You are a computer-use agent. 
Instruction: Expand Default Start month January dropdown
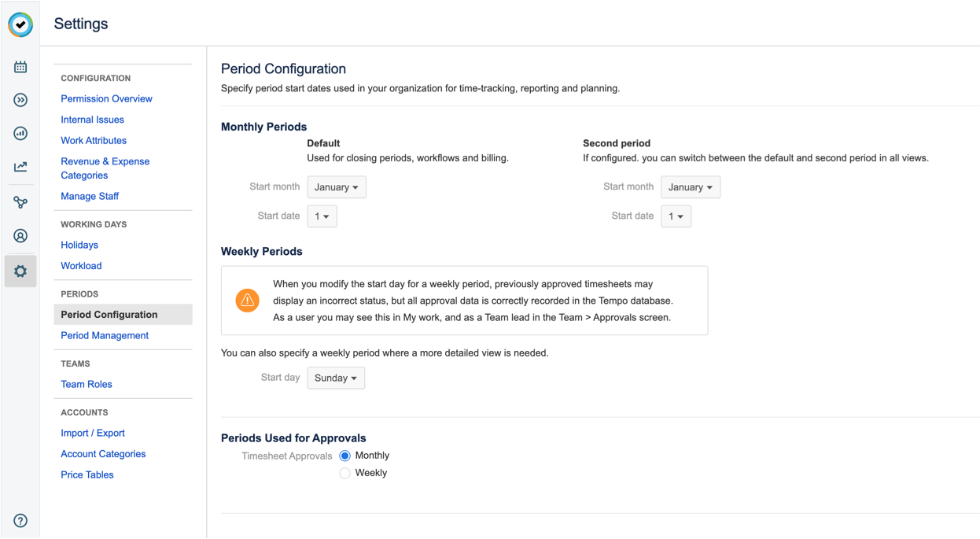coord(336,187)
